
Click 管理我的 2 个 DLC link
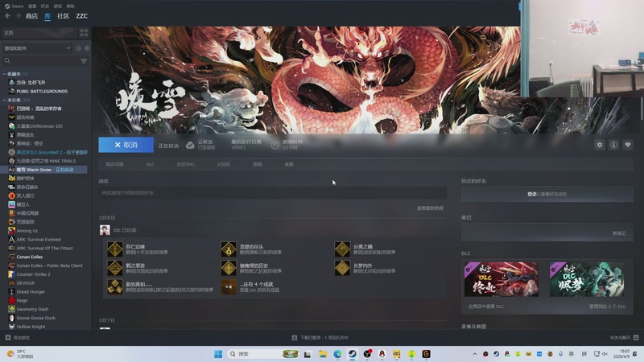tap(608, 306)
